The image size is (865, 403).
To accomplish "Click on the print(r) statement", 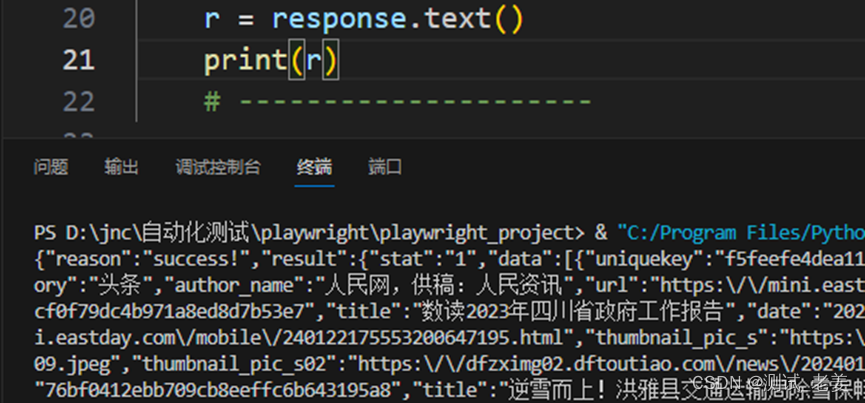I will (271, 61).
